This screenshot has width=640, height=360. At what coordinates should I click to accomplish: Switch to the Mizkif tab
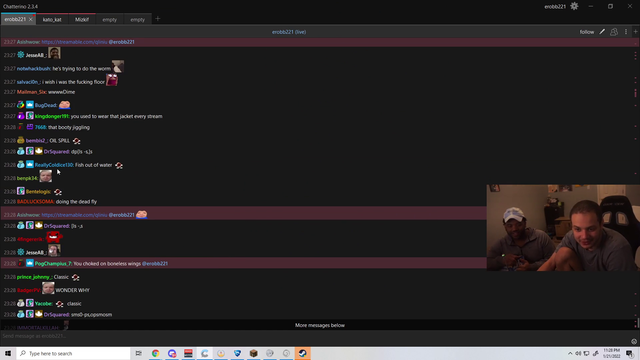coord(82,19)
